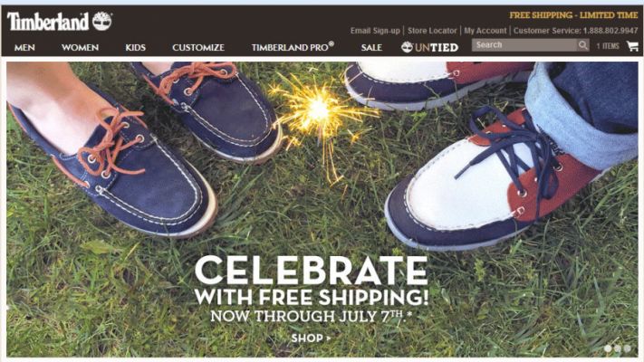This screenshot has height=362, width=644.
Task: Expand the Kids navigation menu
Action: 136,48
